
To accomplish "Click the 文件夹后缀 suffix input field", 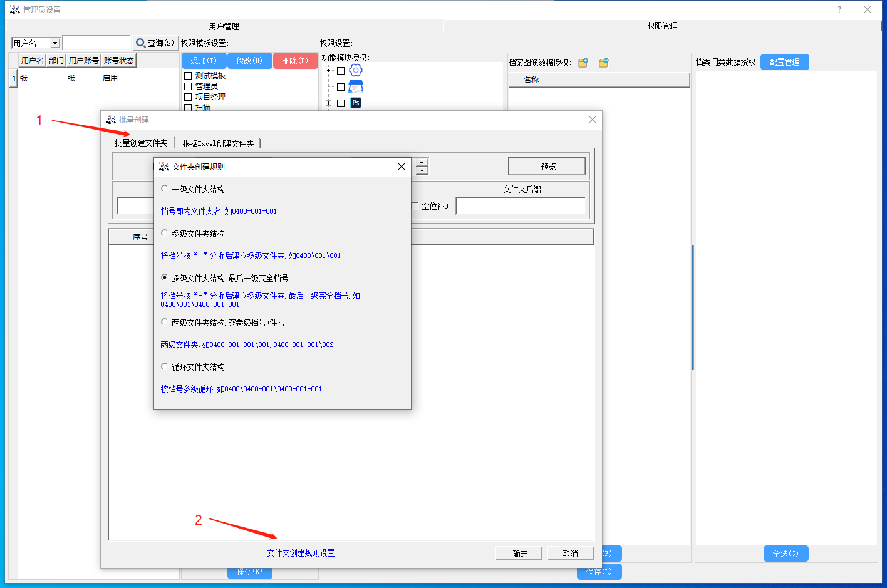I will coord(521,206).
